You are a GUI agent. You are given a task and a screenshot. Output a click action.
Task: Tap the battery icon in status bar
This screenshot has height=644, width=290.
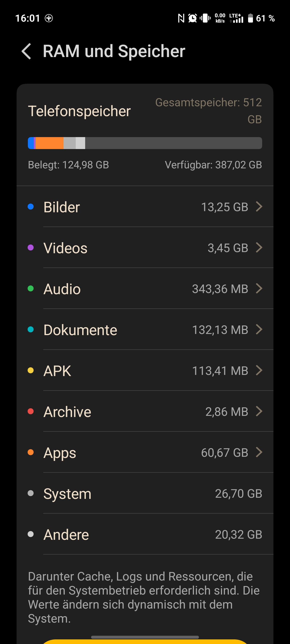tap(250, 18)
